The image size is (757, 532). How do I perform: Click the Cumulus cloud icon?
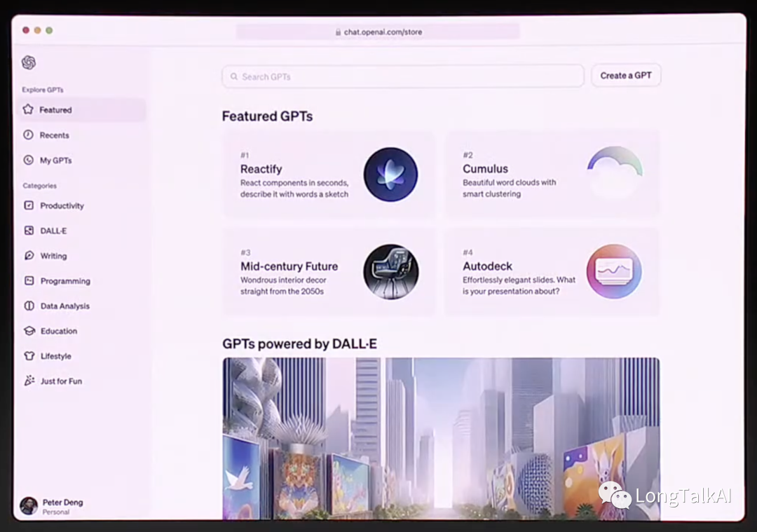615,172
